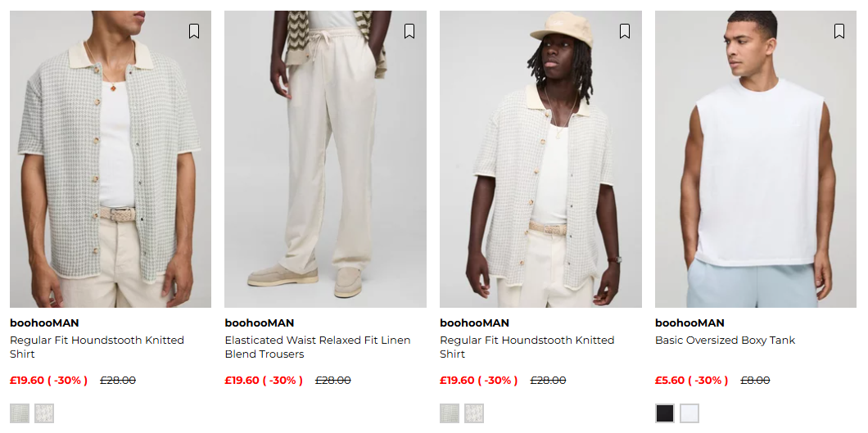Bookmark the houndstooth shirt on the bare-headed model

point(193,31)
